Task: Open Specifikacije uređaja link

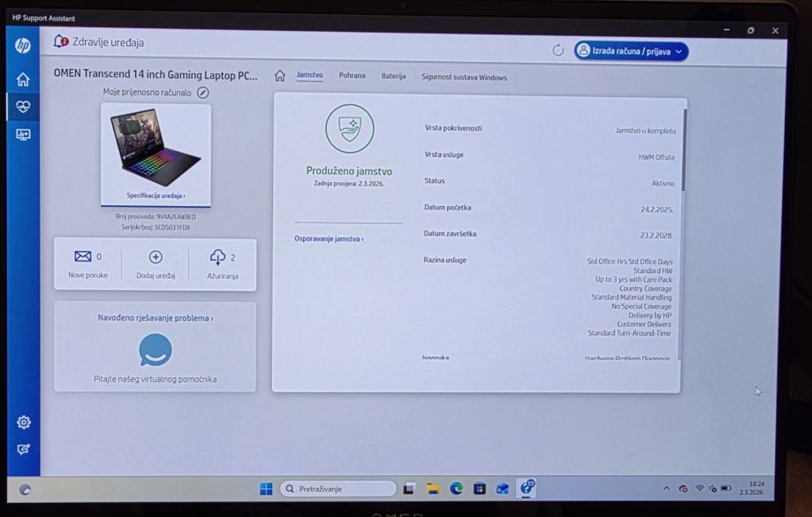Action: click(156, 196)
